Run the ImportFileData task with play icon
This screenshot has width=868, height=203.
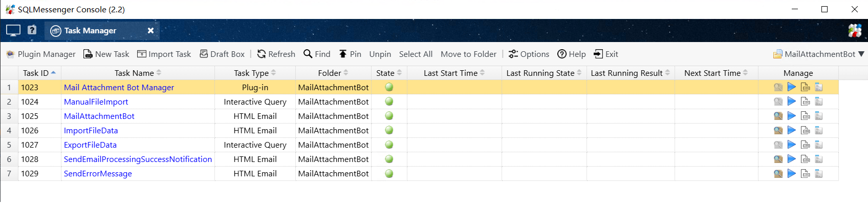[792, 131]
